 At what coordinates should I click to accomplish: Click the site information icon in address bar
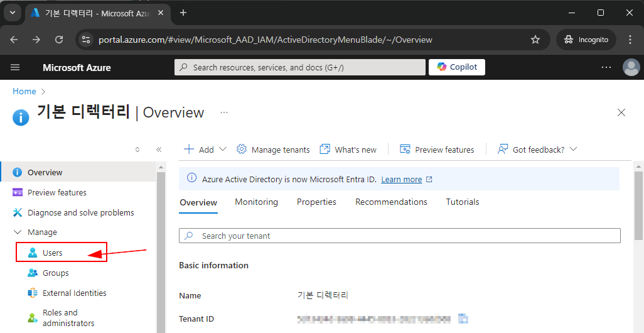(86, 40)
